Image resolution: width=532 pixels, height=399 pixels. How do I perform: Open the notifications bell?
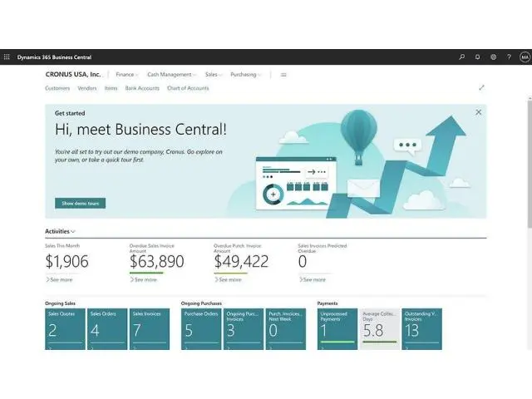[x=478, y=57]
